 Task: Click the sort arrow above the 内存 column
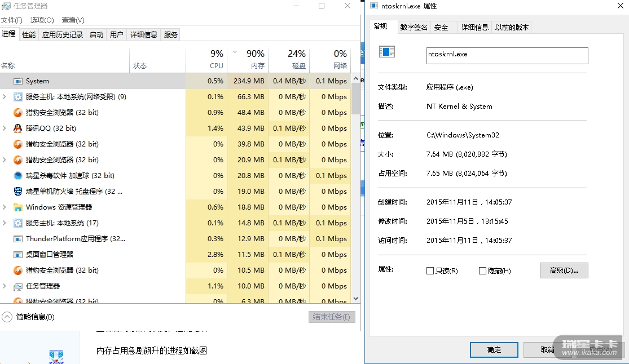click(x=235, y=52)
